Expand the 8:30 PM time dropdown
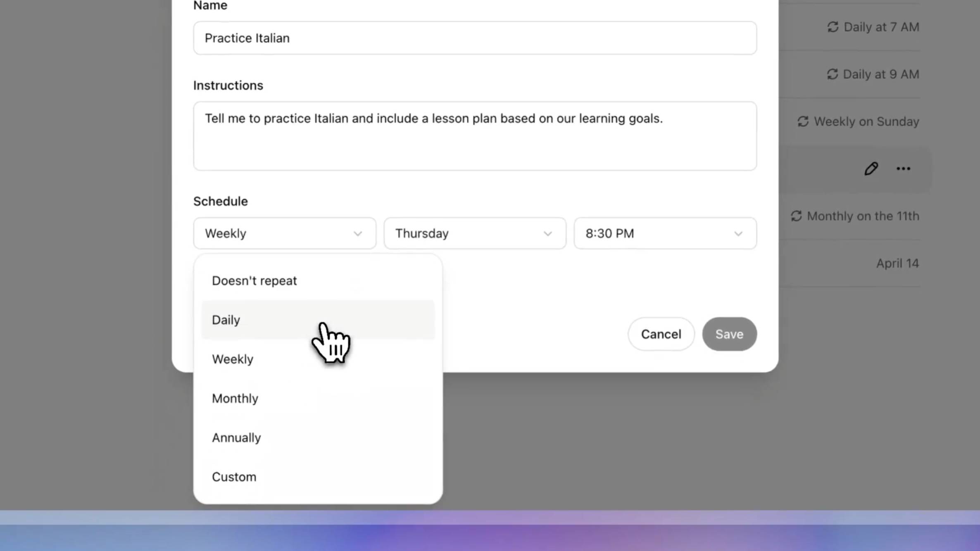Screen dimensions: 980x551 (x=664, y=233)
